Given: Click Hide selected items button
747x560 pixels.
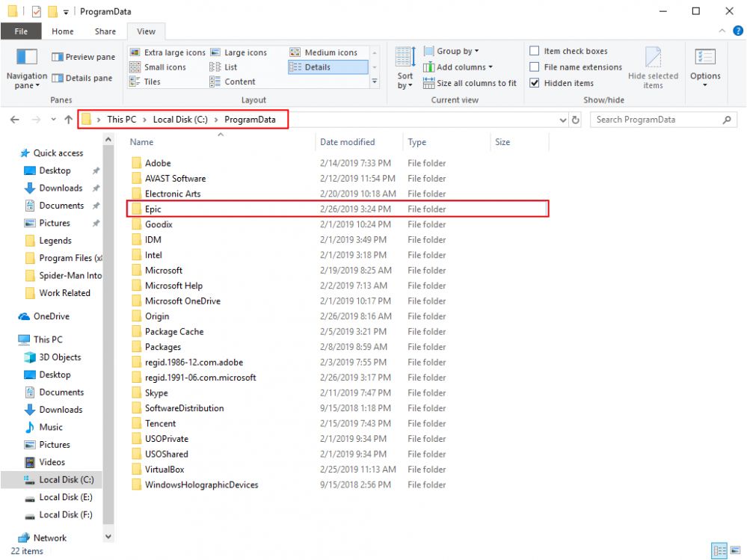Looking at the screenshot, I should point(653,67).
